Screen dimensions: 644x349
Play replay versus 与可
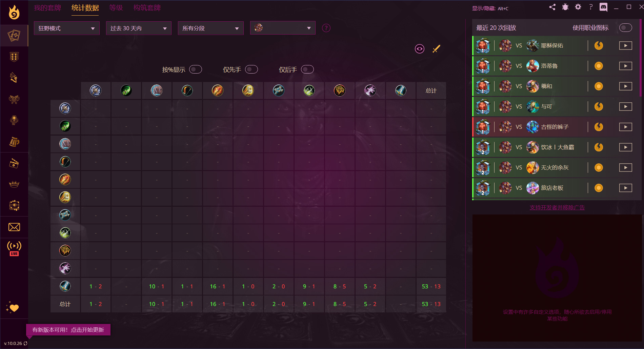(x=626, y=106)
